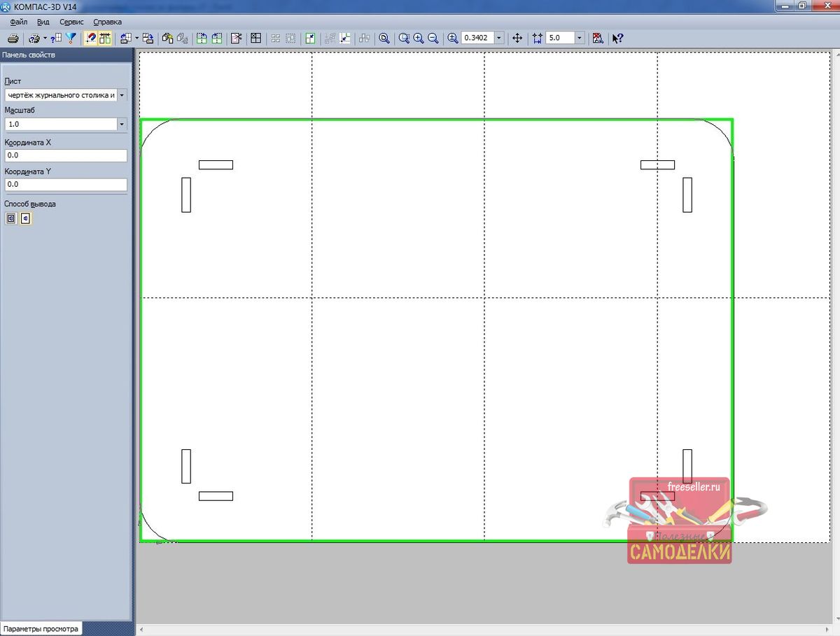Screen dimensions: 840x636
Task: Expand the Лист sheet dropdown
Action: coord(122,95)
